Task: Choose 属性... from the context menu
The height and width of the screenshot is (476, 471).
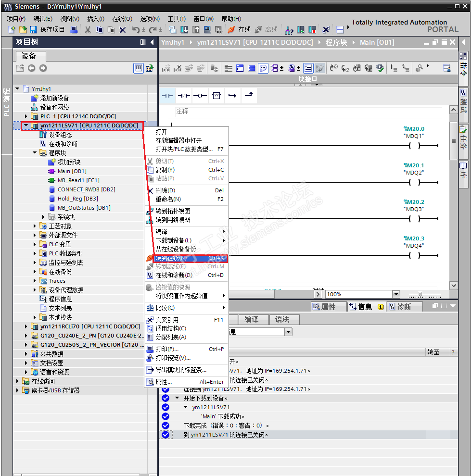Action: pos(164,382)
